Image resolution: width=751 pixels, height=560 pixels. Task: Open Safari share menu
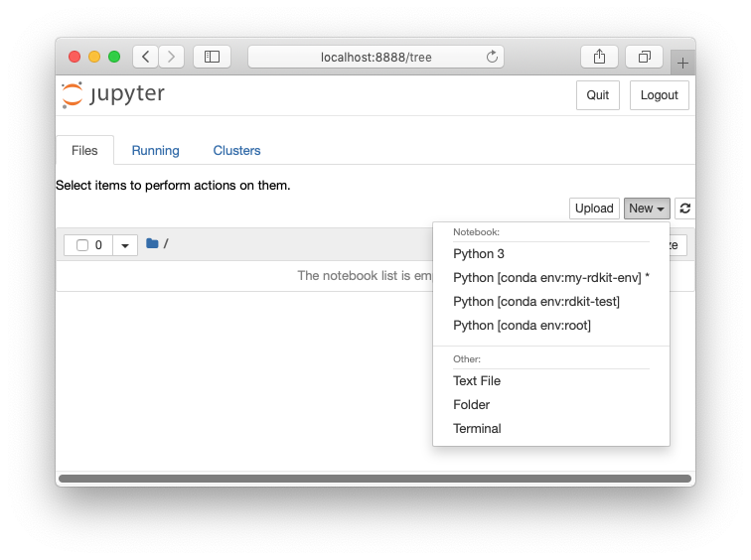click(x=599, y=57)
